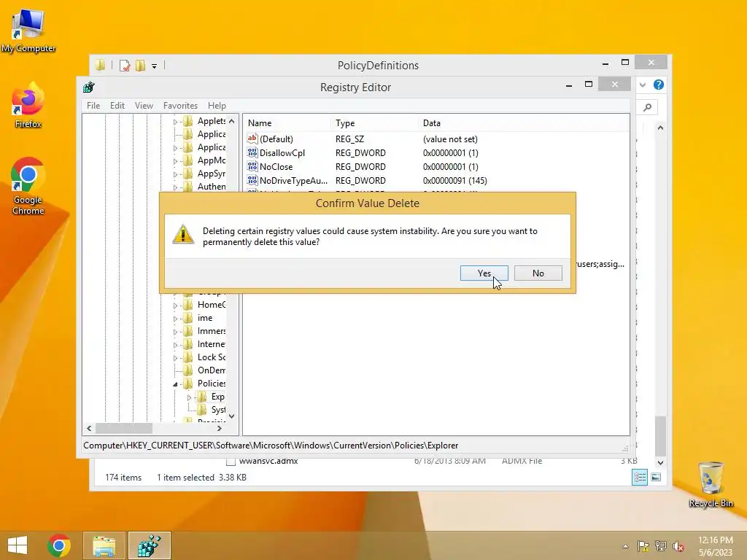The width and height of the screenshot is (747, 560).
Task: Click the search icon in PolicyDefinitions window
Action: pos(648,108)
